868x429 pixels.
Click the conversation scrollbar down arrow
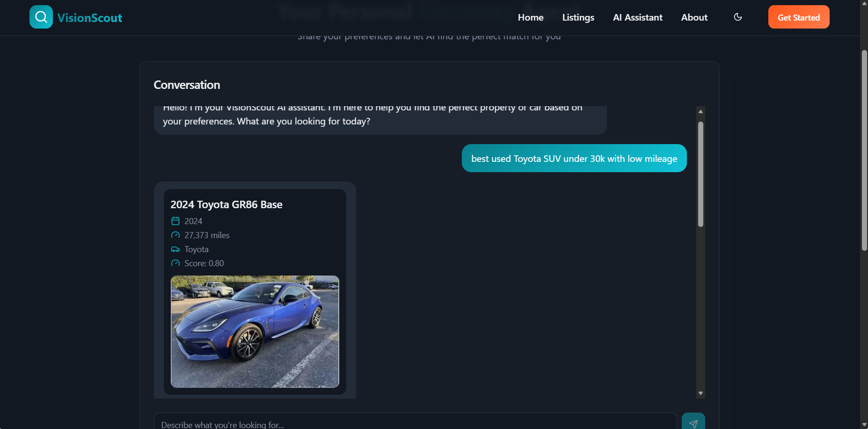click(700, 393)
